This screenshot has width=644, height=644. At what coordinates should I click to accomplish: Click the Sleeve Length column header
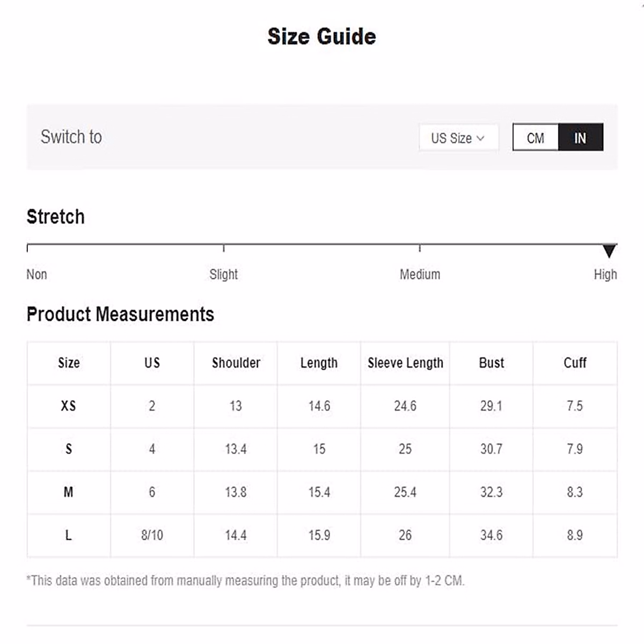click(x=405, y=363)
